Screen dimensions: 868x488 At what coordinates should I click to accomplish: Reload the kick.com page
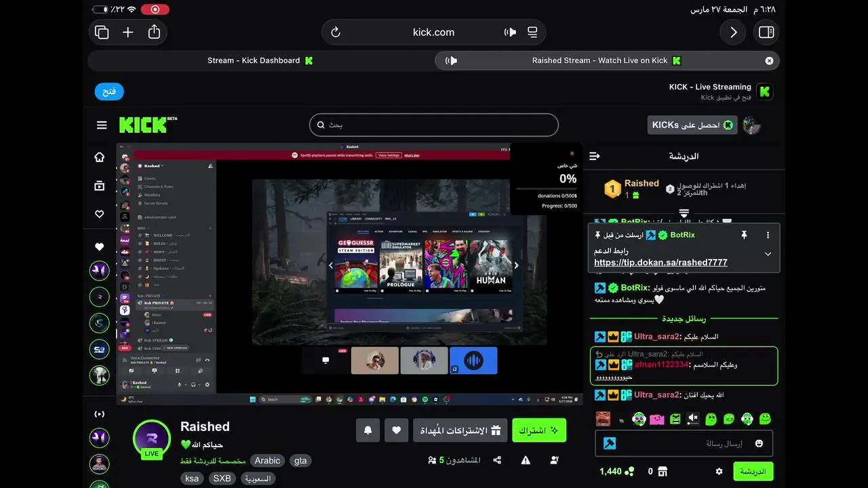tap(335, 32)
